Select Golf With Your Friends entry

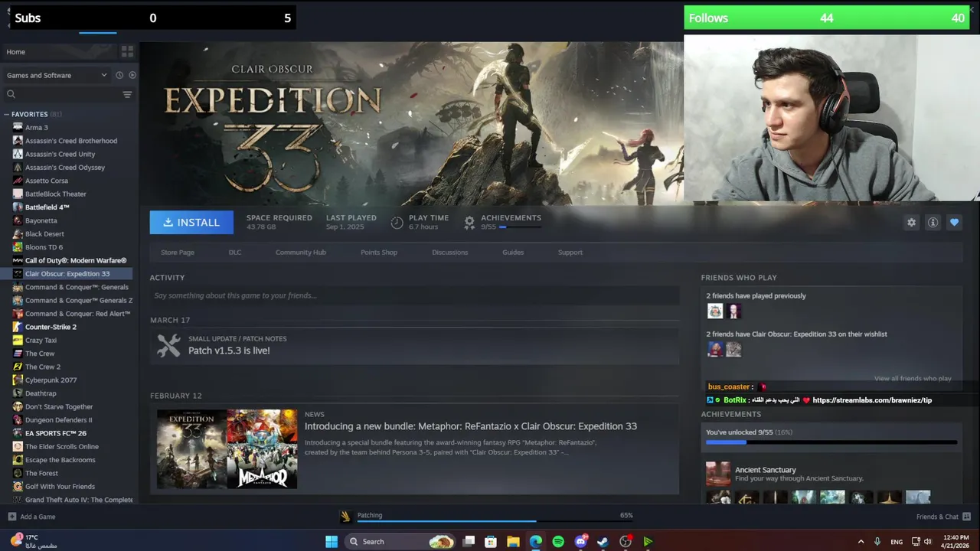(x=60, y=486)
